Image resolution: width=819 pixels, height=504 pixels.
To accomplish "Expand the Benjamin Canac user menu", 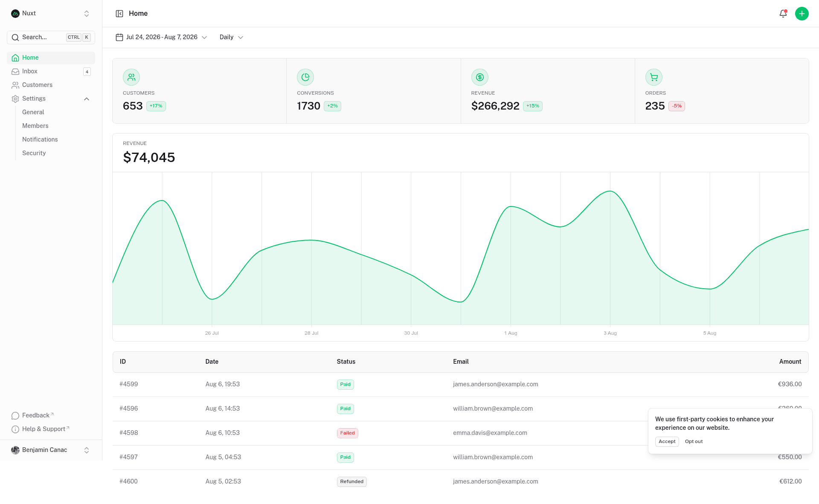I will click(x=51, y=450).
